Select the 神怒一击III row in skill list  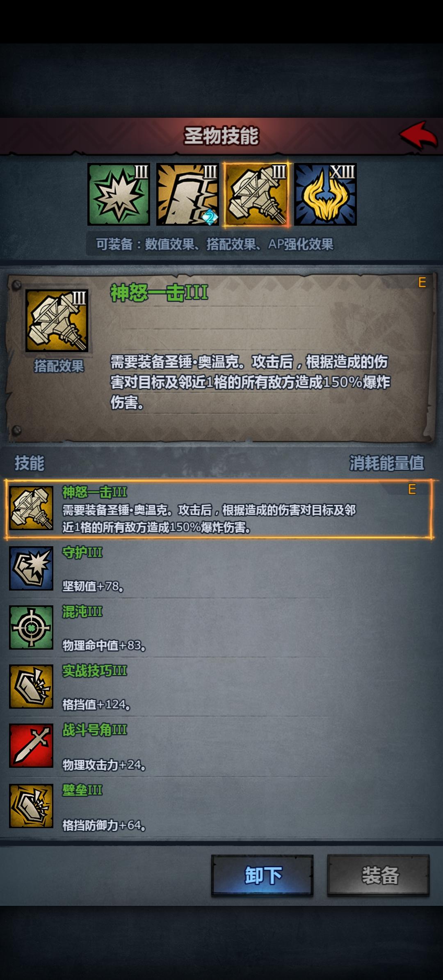pos(219,509)
